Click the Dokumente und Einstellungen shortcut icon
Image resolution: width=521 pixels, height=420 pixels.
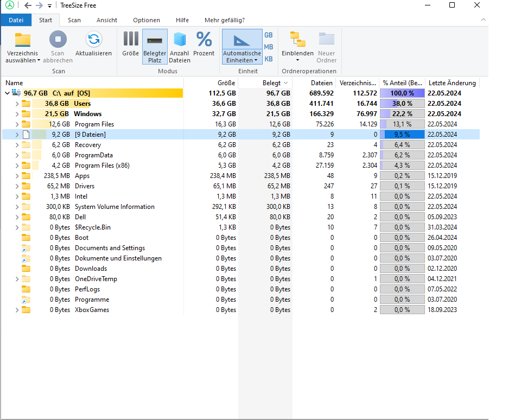tap(26, 258)
